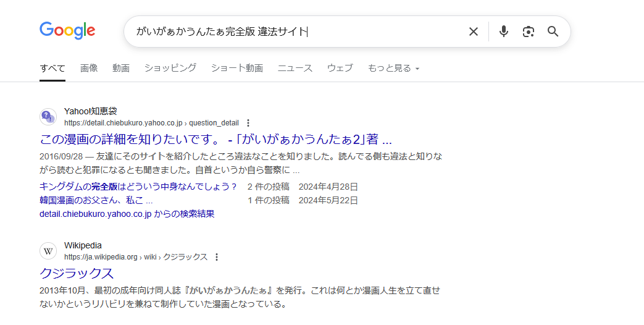
Task: Open link 韓国漫画のお父さん、私こ ...
Action: pyautogui.click(x=96, y=201)
